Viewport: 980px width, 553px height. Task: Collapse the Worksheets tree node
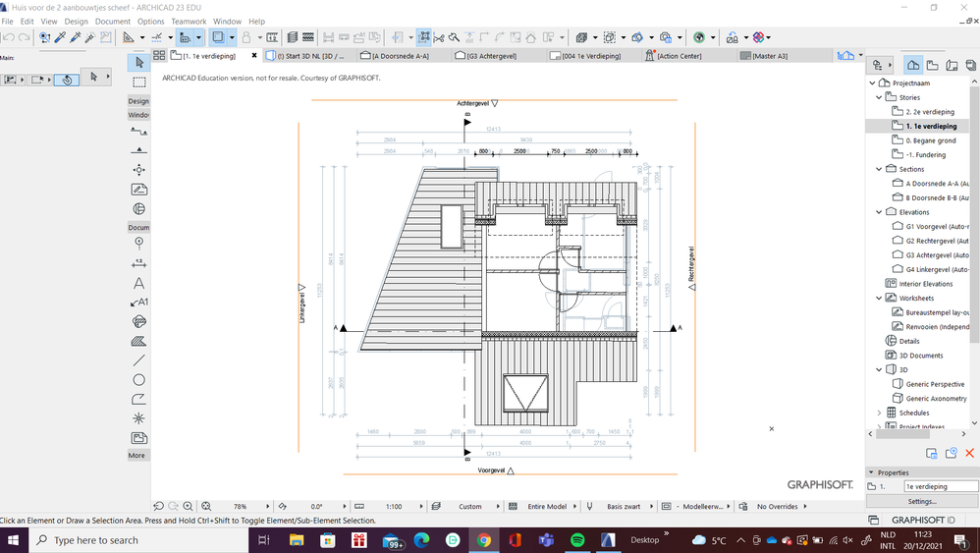[x=879, y=298]
